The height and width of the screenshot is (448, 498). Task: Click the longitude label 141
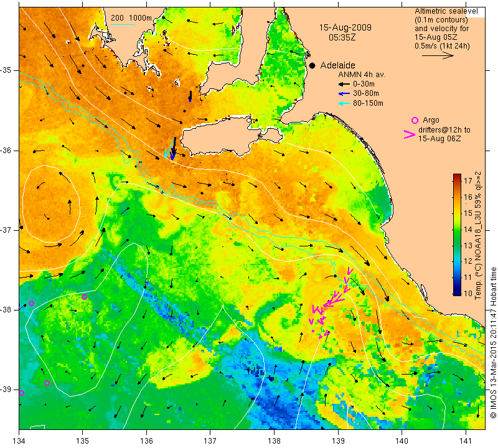click(466, 441)
